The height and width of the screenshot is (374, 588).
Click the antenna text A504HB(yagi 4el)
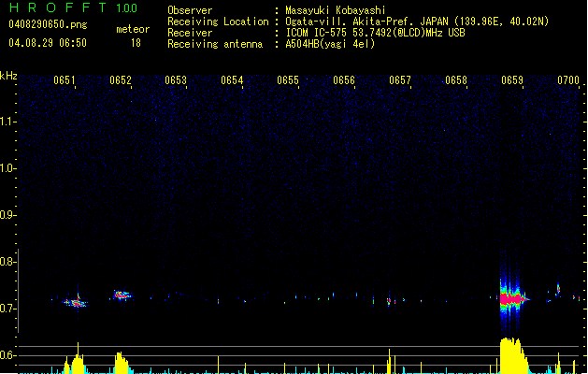(x=330, y=44)
